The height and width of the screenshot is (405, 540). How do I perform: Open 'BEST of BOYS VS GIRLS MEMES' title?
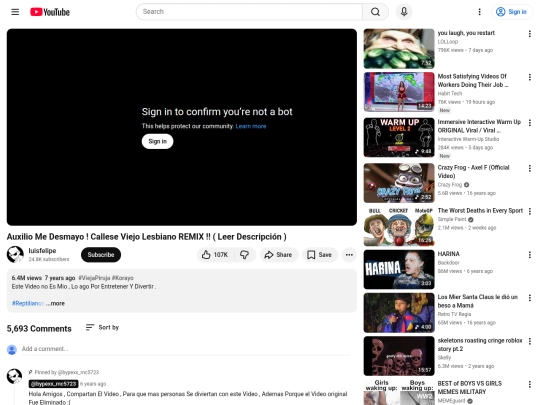[x=470, y=387]
